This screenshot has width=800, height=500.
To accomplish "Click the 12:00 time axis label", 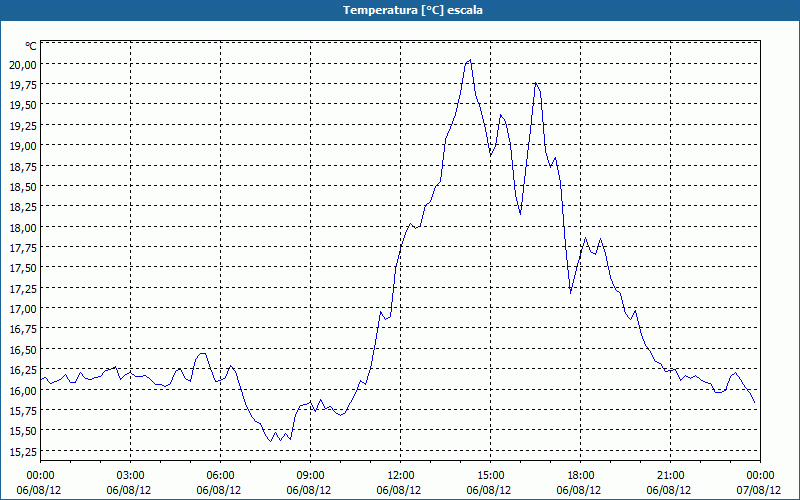I will (401, 476).
